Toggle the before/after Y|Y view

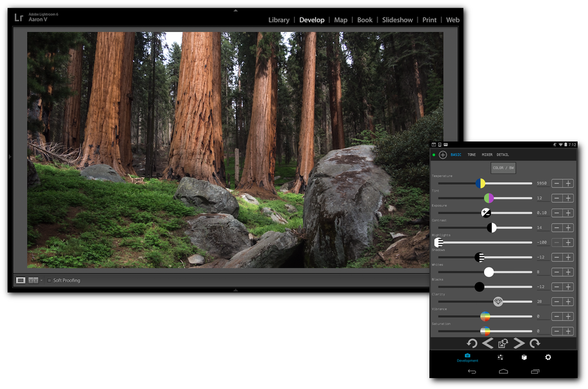(x=33, y=280)
